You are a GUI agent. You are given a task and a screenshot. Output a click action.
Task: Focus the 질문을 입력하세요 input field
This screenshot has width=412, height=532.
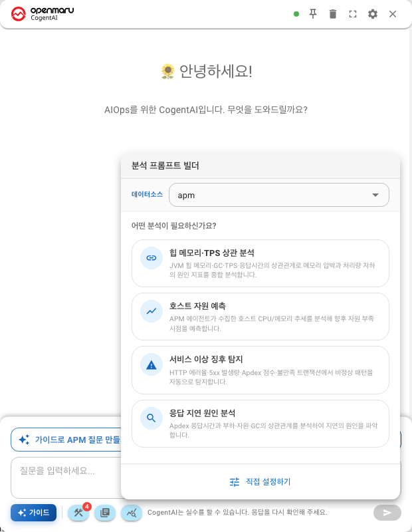coord(66,477)
